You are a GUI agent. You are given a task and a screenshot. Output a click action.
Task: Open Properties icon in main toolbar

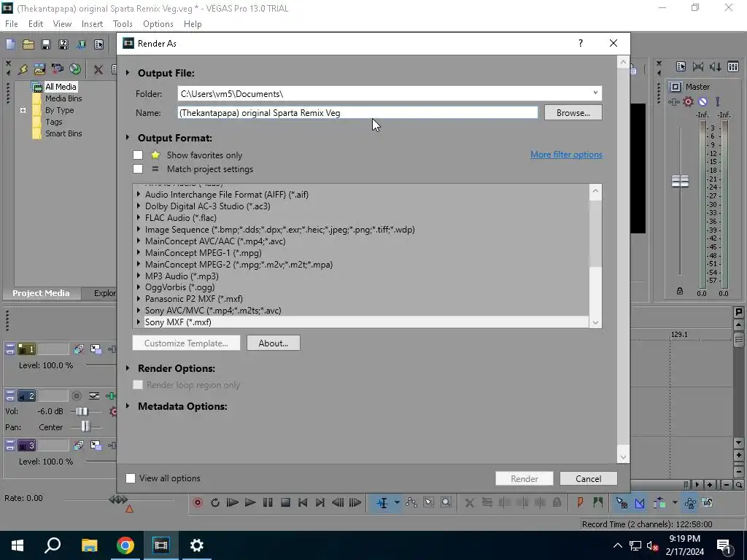tap(98, 44)
